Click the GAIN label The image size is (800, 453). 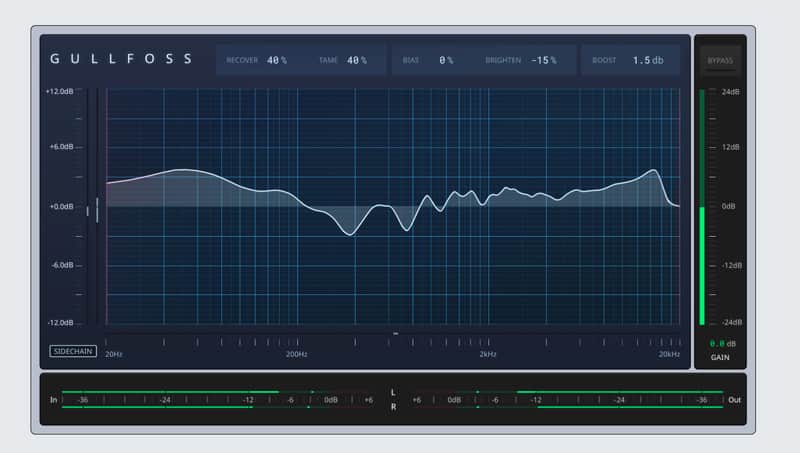point(720,357)
